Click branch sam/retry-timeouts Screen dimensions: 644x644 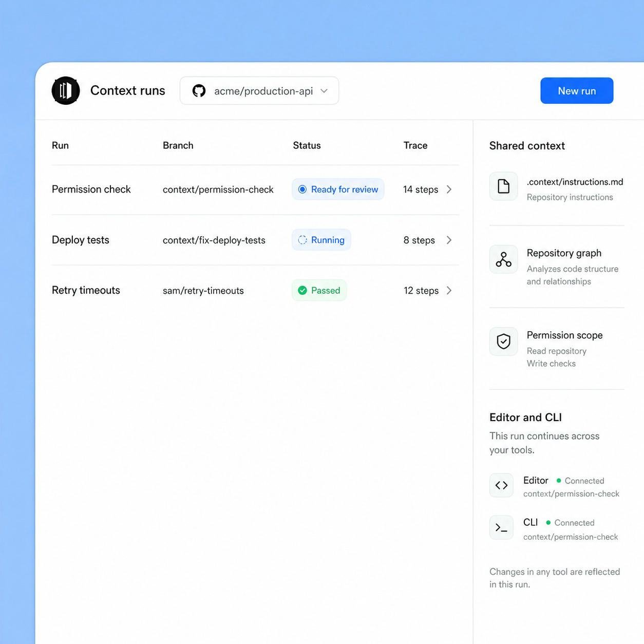point(203,291)
